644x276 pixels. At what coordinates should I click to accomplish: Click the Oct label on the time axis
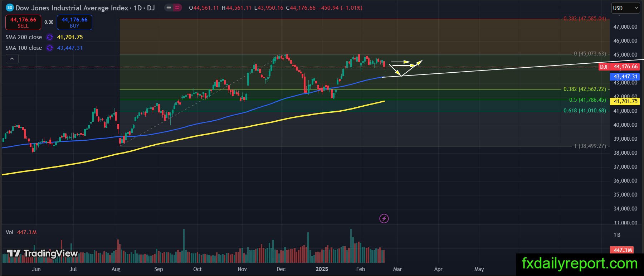pyautogui.click(x=197, y=269)
